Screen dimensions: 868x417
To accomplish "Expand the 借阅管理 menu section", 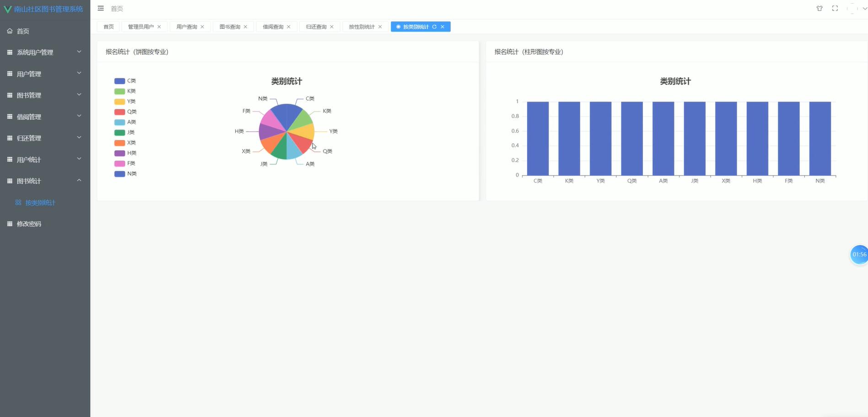I will (x=44, y=117).
